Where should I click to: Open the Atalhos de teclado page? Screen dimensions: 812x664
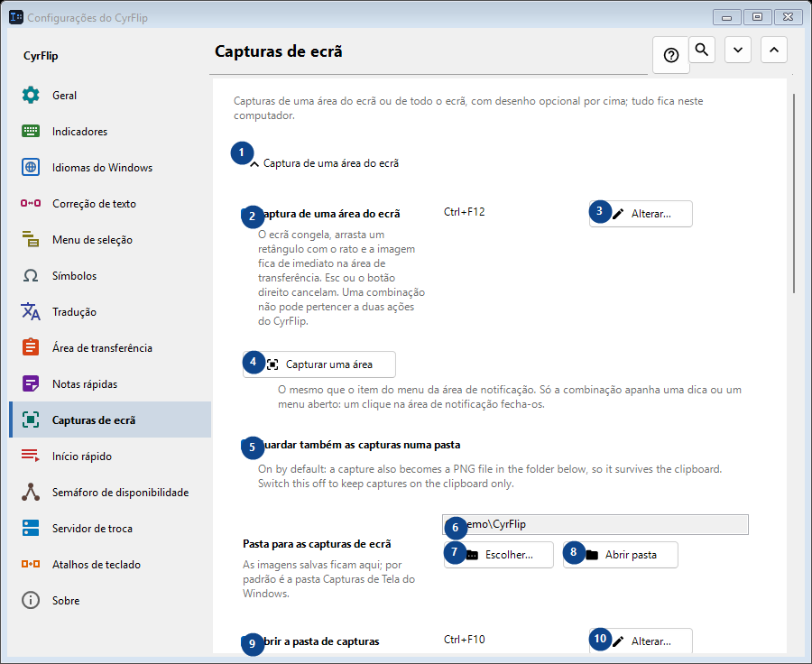tap(110, 564)
